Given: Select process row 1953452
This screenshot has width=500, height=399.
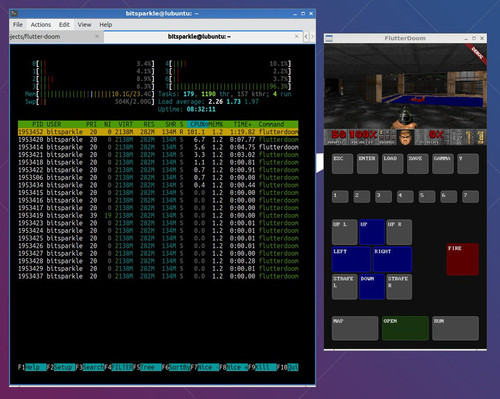Looking at the screenshot, I should (158, 132).
